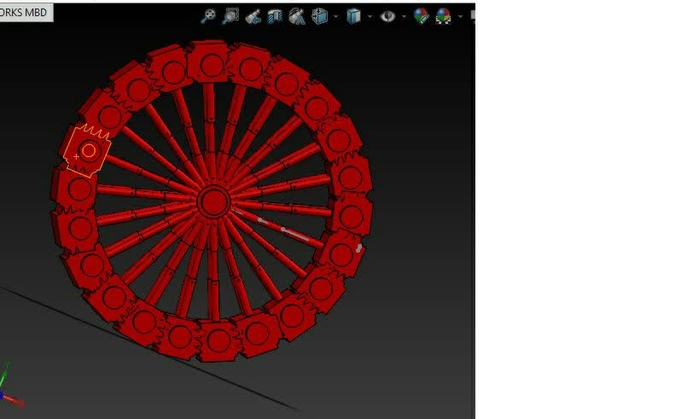Click the Edit Appearance color ball
Image resolution: width=700 pixels, height=419 pixels.
tap(421, 16)
